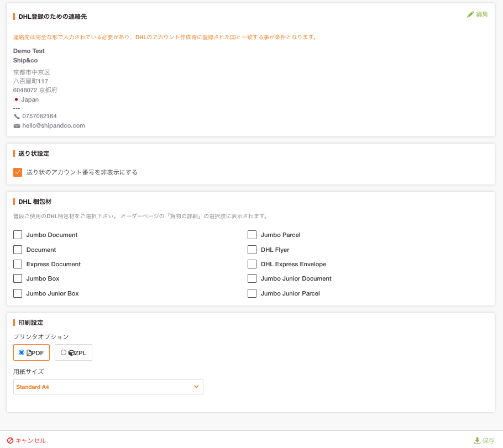The height and width of the screenshot is (448, 503).
Task: Check Jumbo Junior Box packaging
Action: coord(18,293)
